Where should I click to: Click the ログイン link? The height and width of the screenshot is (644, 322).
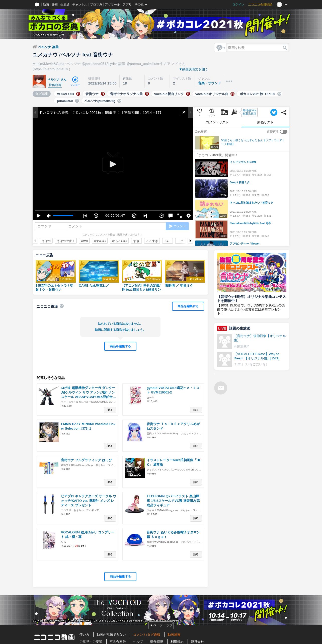point(238,5)
